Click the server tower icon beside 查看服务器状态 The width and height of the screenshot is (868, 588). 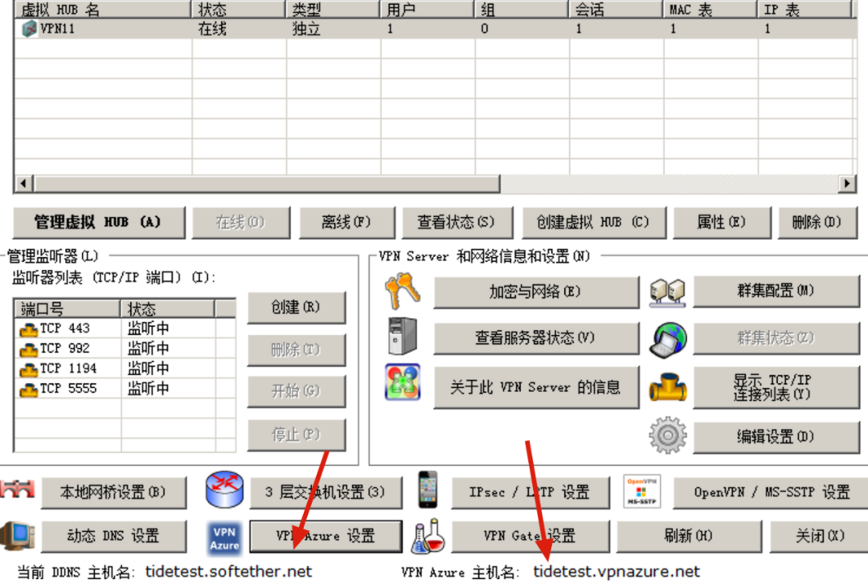pyautogui.click(x=403, y=336)
